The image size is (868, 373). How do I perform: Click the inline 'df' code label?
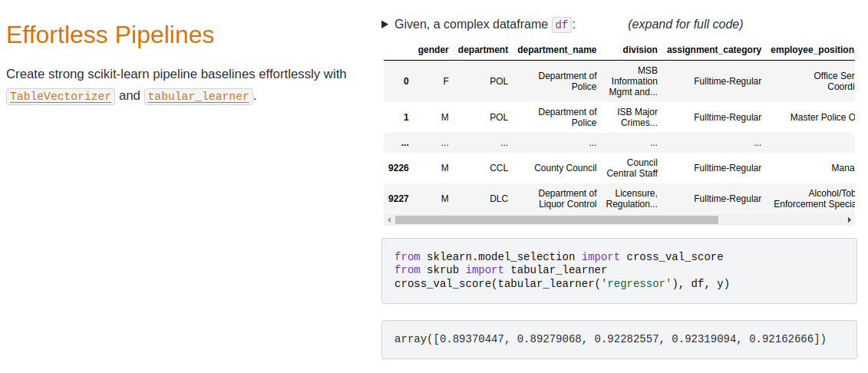[562, 25]
